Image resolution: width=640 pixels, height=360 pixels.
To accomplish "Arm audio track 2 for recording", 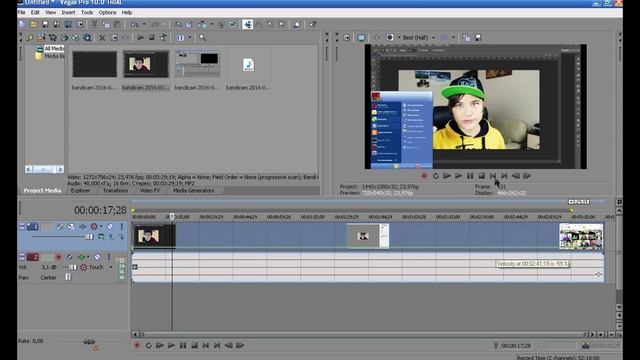I will [58, 257].
